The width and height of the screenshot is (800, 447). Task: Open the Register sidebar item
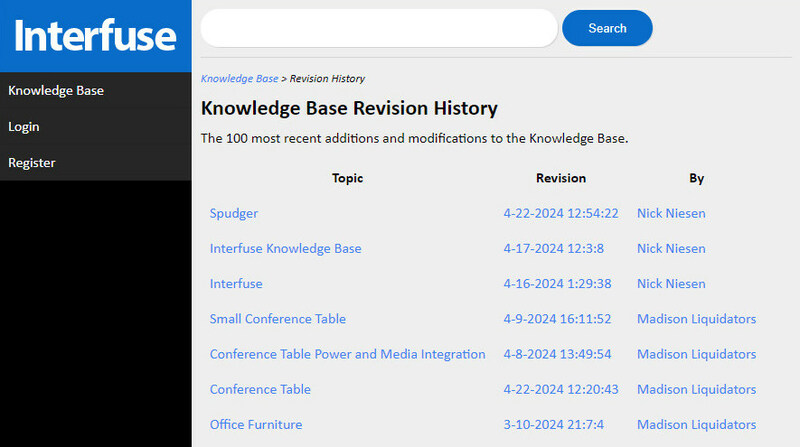click(32, 163)
